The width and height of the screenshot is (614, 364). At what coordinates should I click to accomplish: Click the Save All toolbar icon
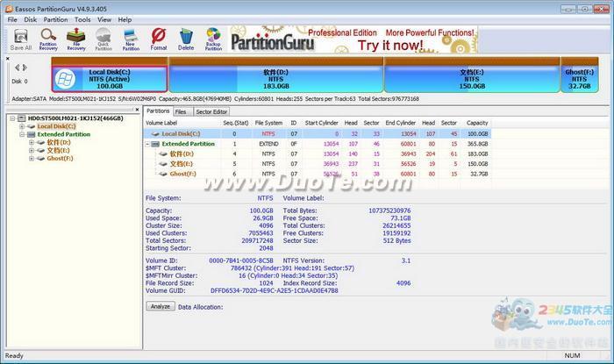pyautogui.click(x=21, y=39)
